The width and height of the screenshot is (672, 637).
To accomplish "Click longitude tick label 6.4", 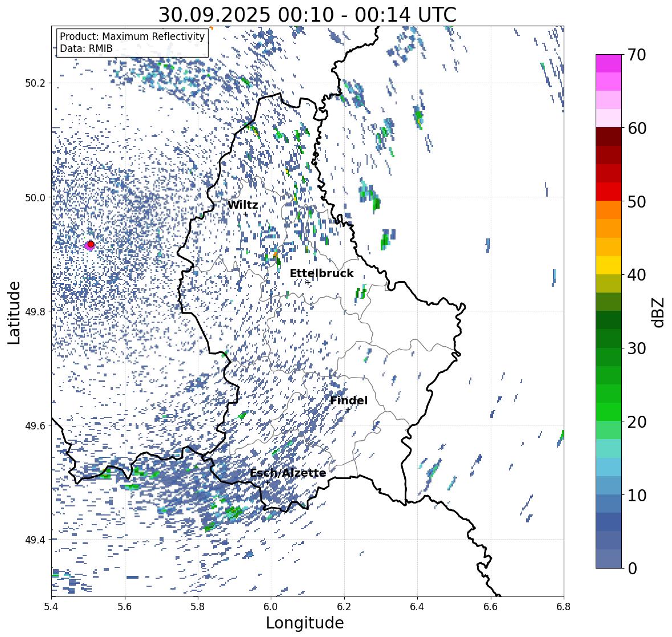I will (x=417, y=606).
